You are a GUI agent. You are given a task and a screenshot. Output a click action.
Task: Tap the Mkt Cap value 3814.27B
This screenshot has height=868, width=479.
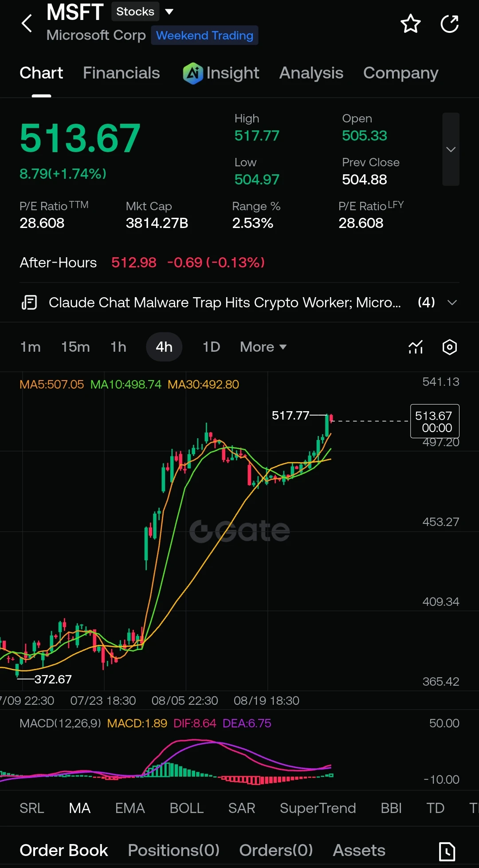tap(157, 223)
